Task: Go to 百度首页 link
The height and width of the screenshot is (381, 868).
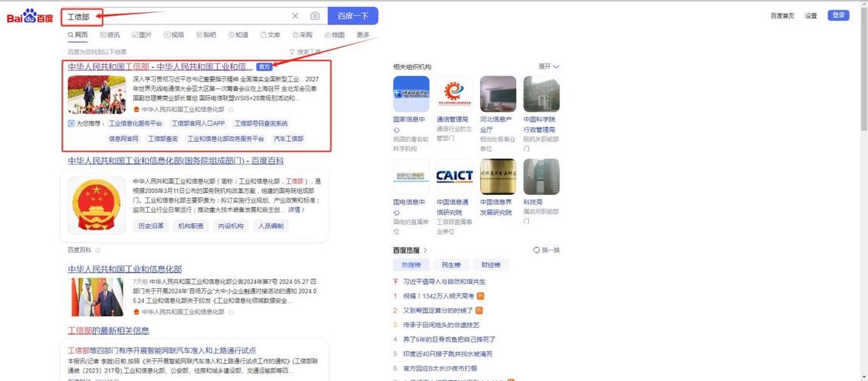Action: [782, 15]
